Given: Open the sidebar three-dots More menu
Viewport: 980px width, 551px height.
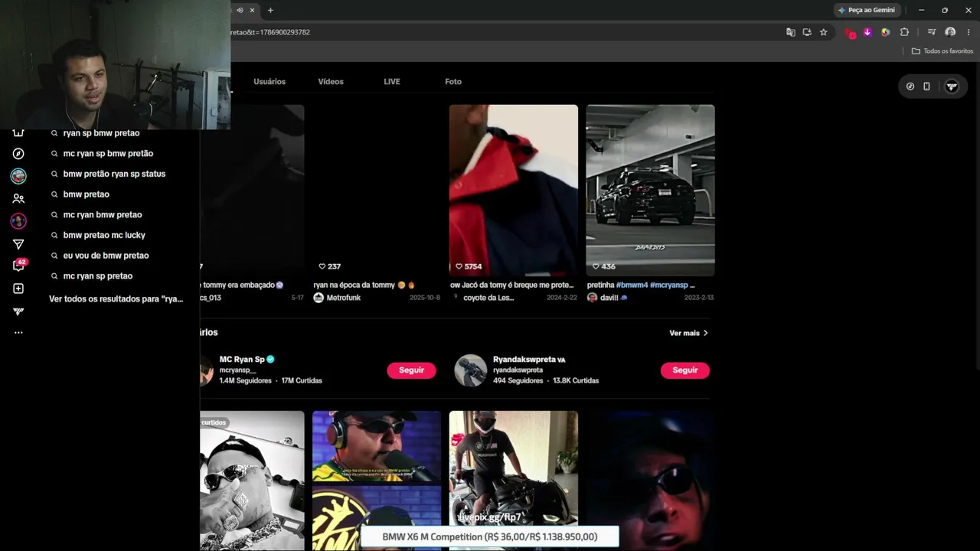Looking at the screenshot, I should click(18, 332).
